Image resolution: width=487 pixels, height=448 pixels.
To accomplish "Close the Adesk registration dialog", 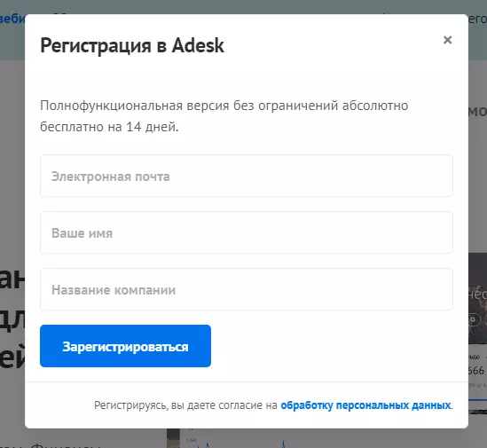I will [x=447, y=40].
